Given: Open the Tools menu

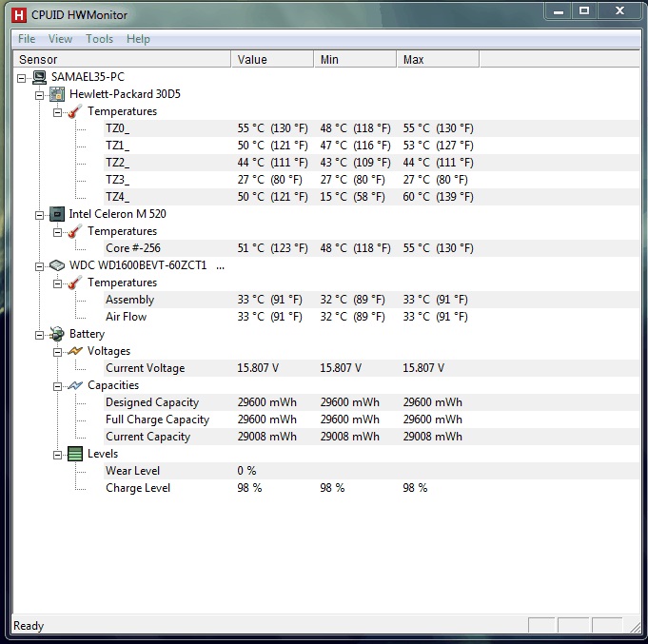Looking at the screenshot, I should click(x=99, y=39).
